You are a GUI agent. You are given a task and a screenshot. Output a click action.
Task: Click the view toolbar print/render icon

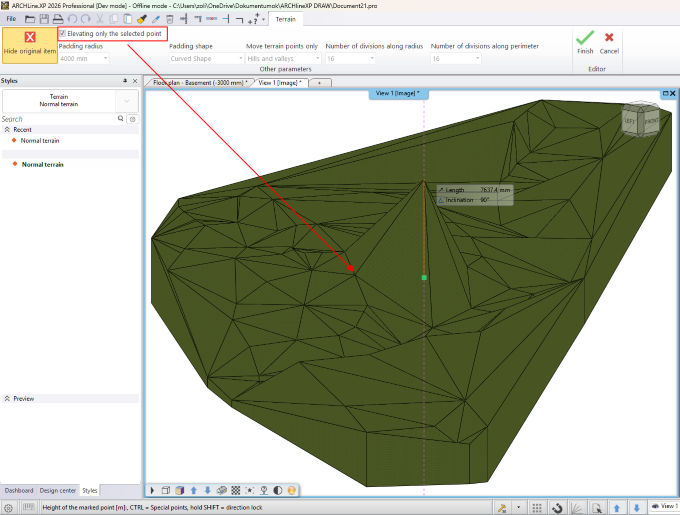pyautogui.click(x=222, y=490)
